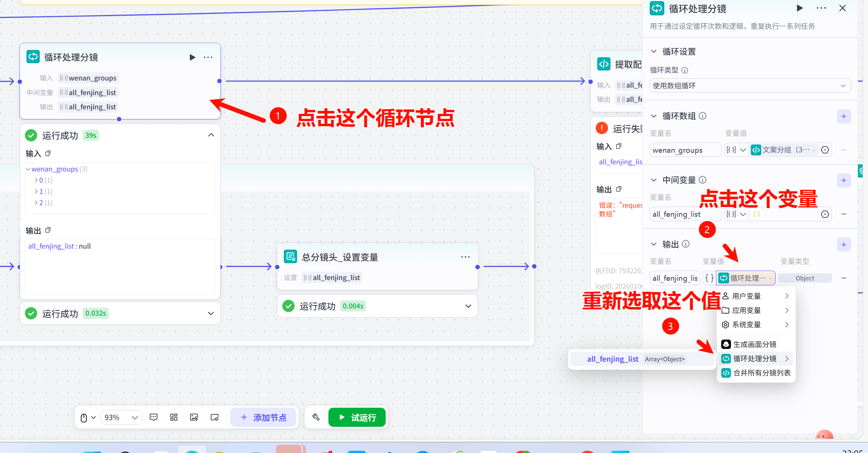Image resolution: width=868 pixels, height=453 pixels.
Task: Click the export image icon in bottom toolbar
Action: click(x=194, y=417)
